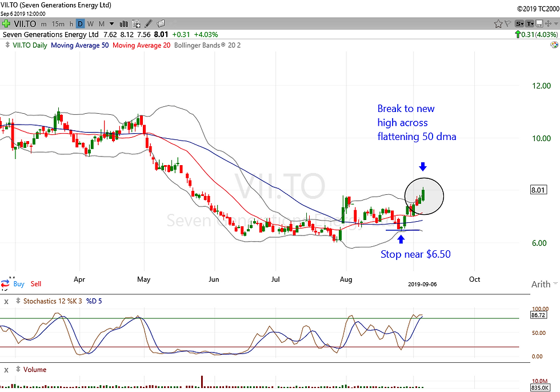Close the Volume pane with its x

click(x=6, y=370)
